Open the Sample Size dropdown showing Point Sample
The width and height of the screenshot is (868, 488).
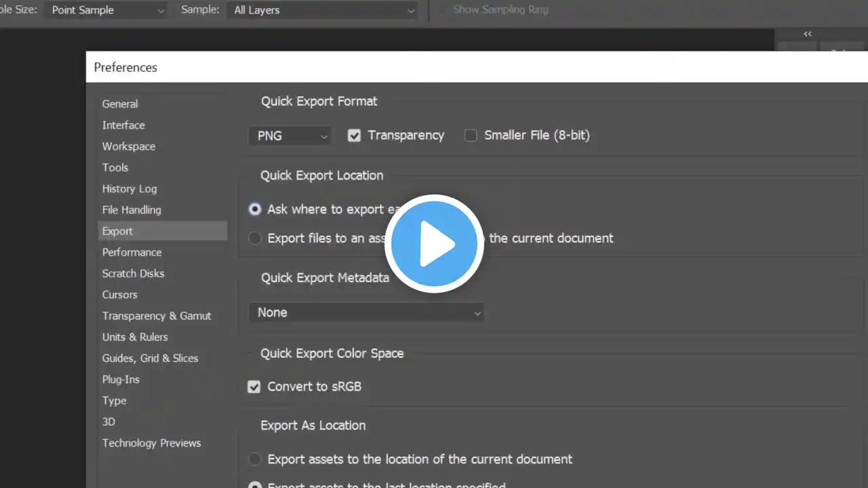107,10
